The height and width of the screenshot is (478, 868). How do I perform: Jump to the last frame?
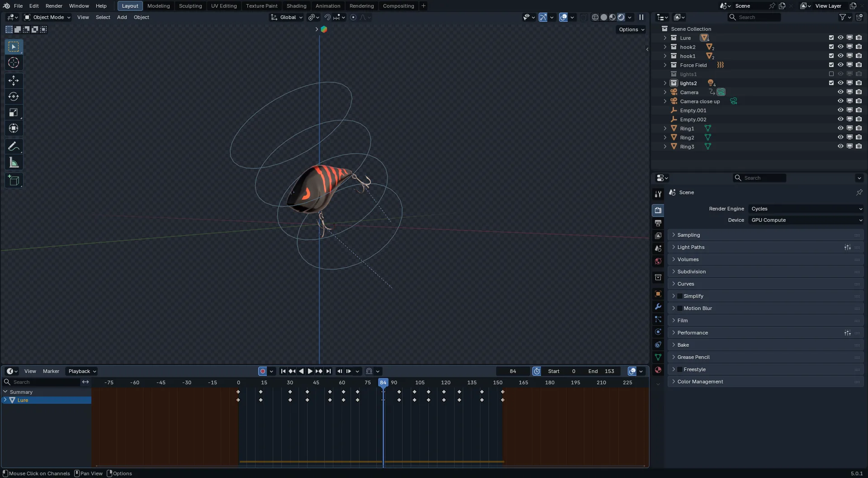pyautogui.click(x=328, y=371)
